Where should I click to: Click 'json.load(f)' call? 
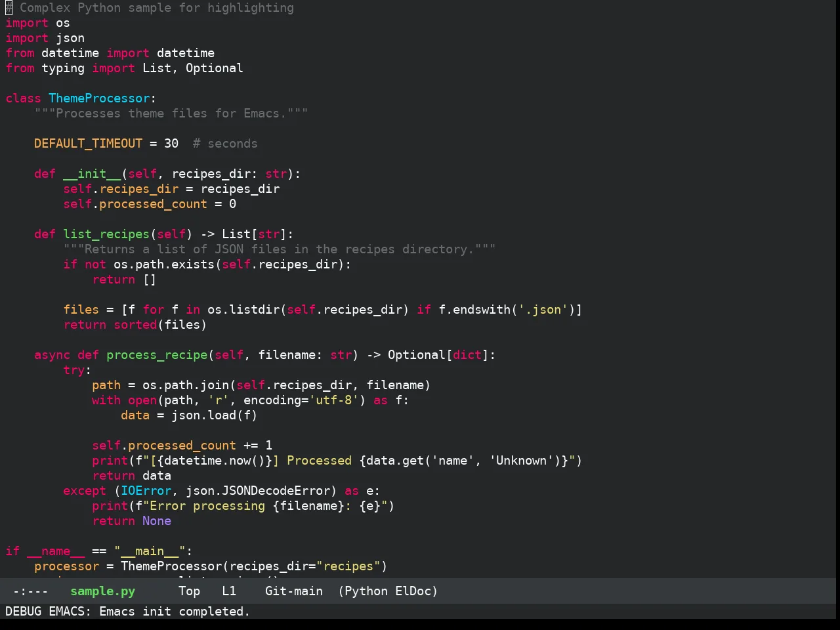(x=215, y=415)
